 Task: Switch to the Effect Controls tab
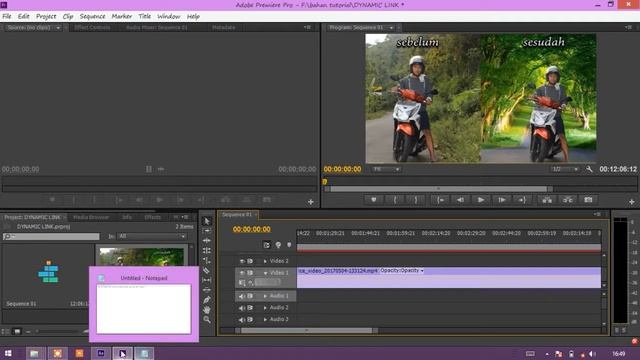[92, 27]
